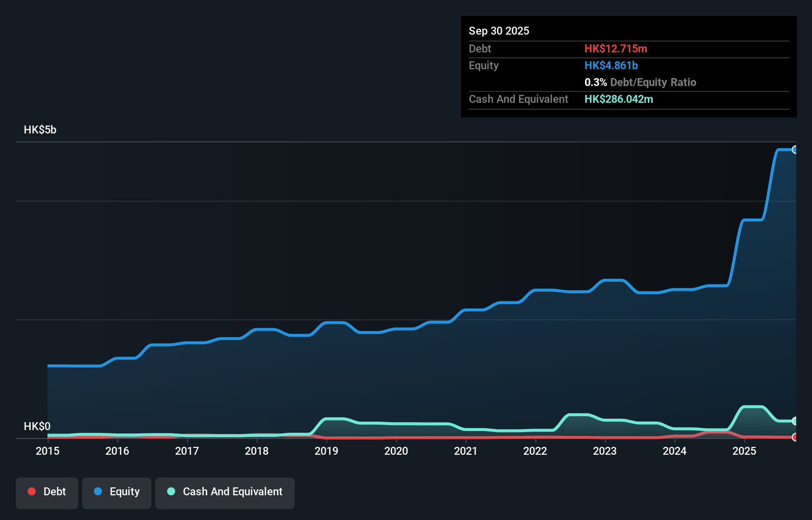Image resolution: width=812 pixels, height=520 pixels.
Task: Click the blue HK$4.861b Equity link
Action: tap(611, 65)
